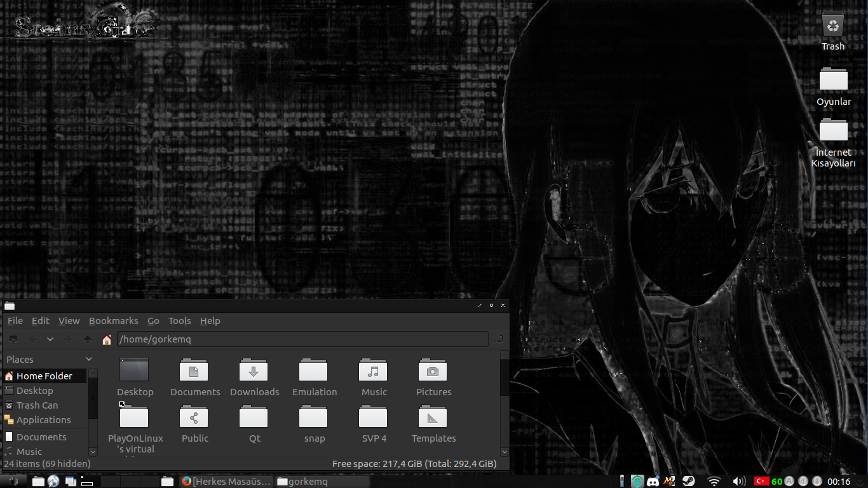The height and width of the screenshot is (488, 868).
Task: Click the file view scroll down arrow
Action: coord(505,452)
